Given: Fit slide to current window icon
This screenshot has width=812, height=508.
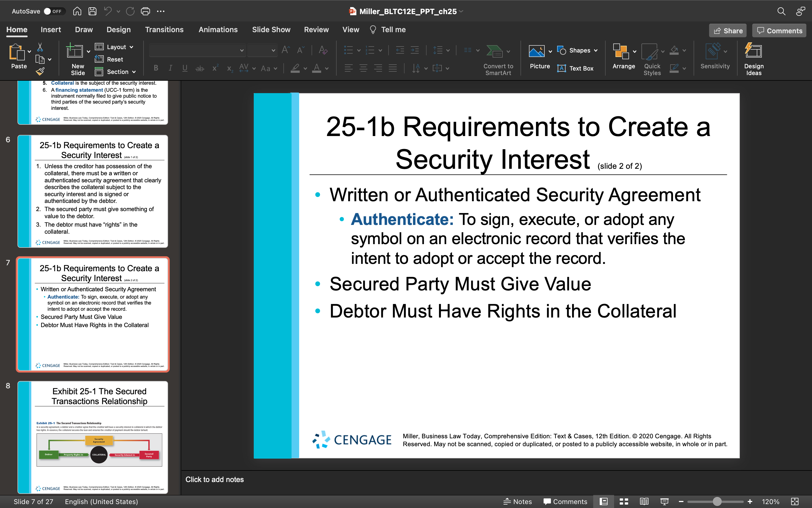Looking at the screenshot, I should point(795,501).
